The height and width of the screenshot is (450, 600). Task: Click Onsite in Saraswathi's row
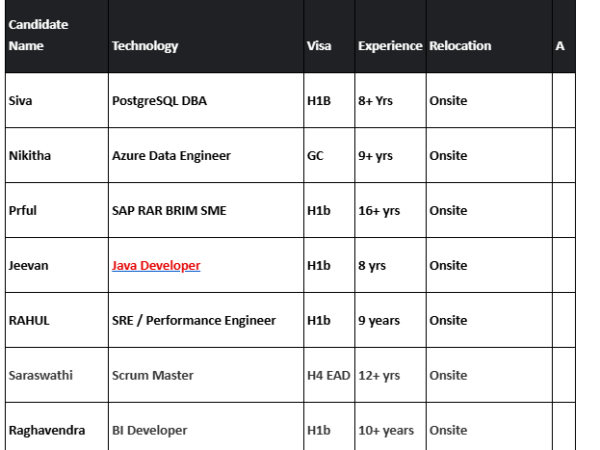tap(489, 375)
